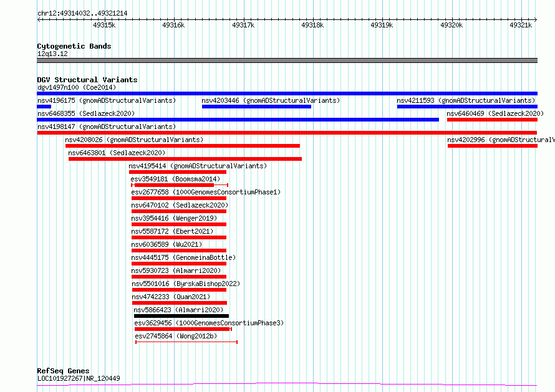
Task: Click the red bar under nsv4208026
Action: pyautogui.click(x=183, y=146)
